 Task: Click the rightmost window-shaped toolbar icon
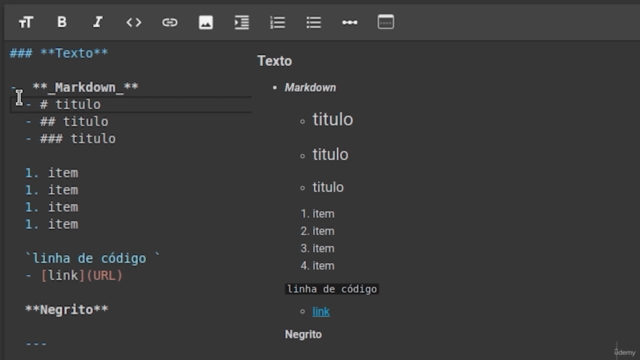(x=386, y=22)
